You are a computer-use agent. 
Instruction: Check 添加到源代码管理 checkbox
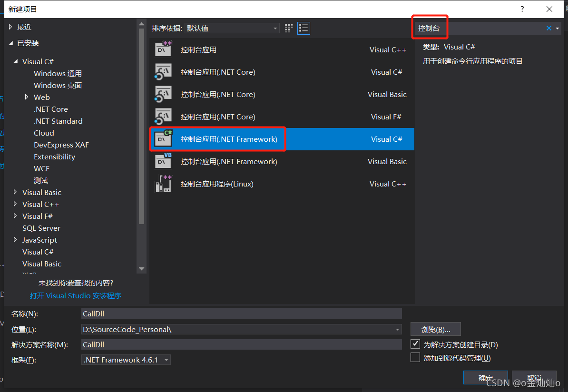[415, 358]
